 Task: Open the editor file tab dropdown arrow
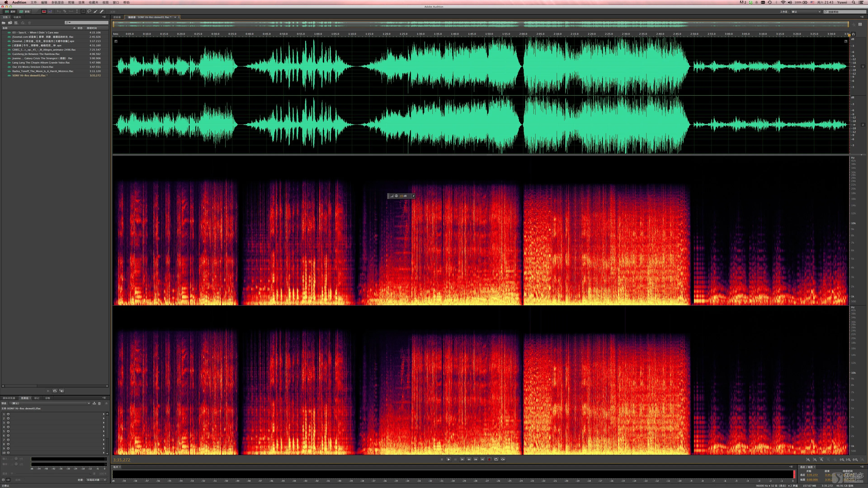click(x=175, y=17)
